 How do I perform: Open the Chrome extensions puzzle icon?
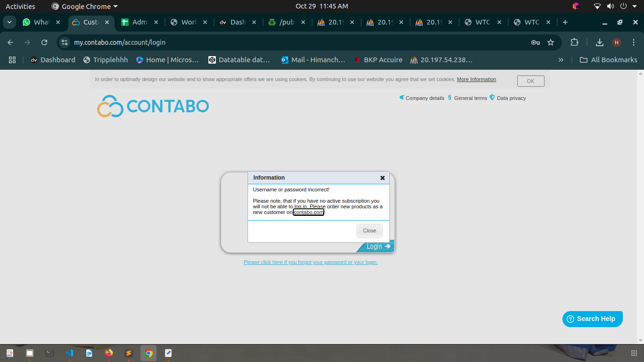click(x=574, y=42)
